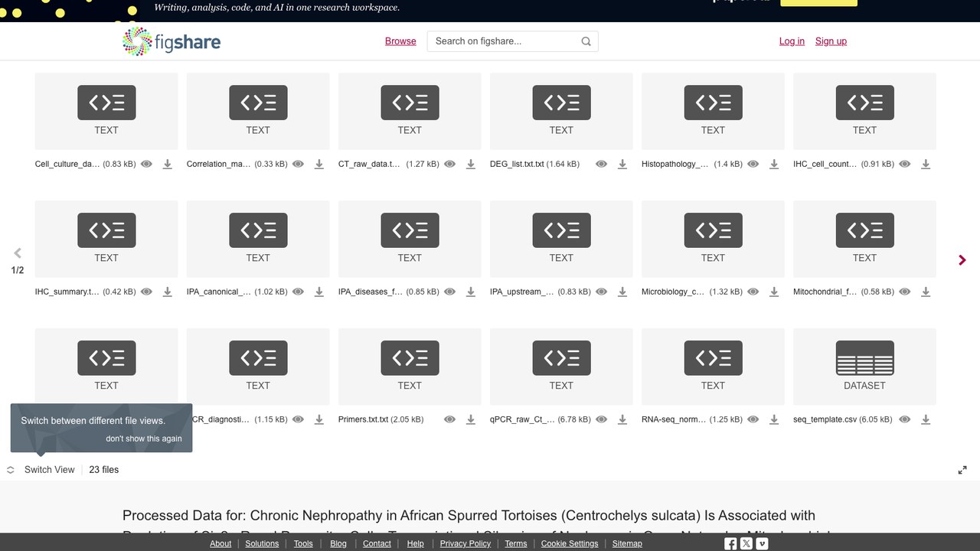Open Sitemap footer link
The image size is (980, 551).
[627, 543]
